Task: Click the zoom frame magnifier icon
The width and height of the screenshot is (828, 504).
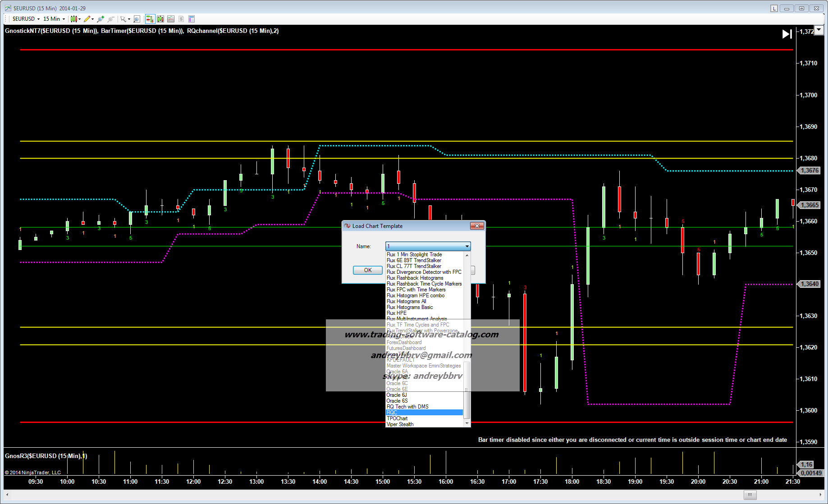Action: [x=137, y=19]
